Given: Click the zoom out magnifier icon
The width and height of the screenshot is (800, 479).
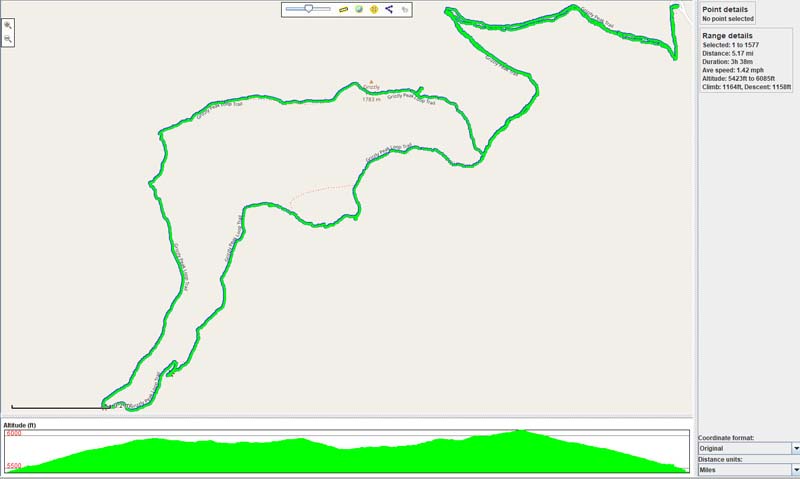Looking at the screenshot, I should [x=8, y=39].
